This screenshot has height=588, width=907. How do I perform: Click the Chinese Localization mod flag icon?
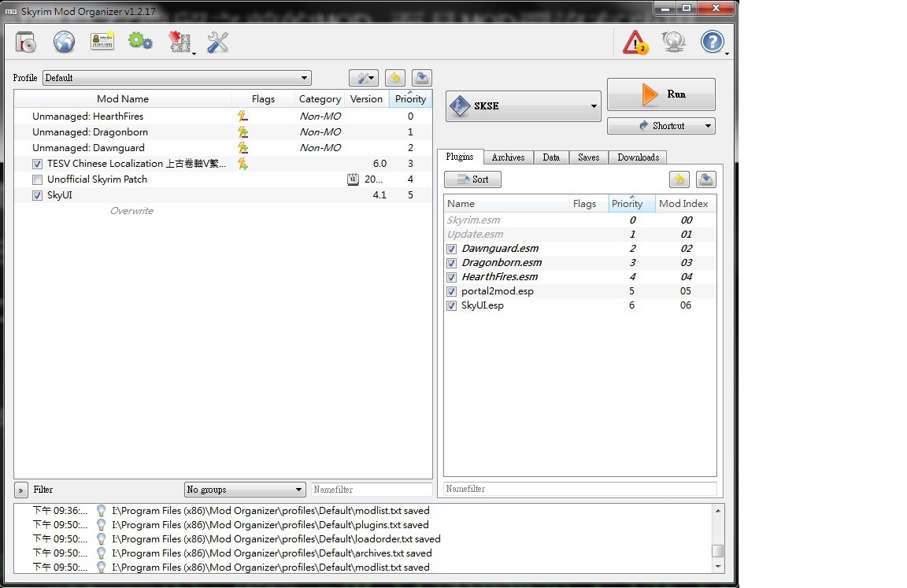[x=243, y=165]
